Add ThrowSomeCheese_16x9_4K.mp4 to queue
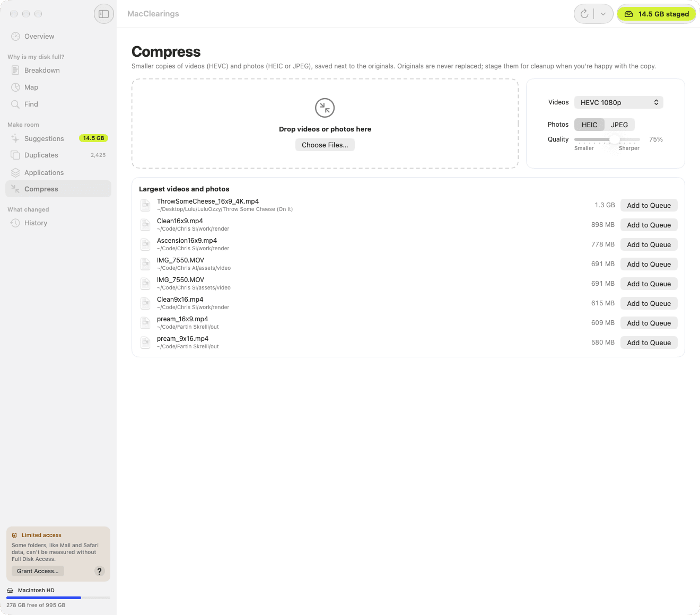This screenshot has width=700, height=615. [649, 206]
